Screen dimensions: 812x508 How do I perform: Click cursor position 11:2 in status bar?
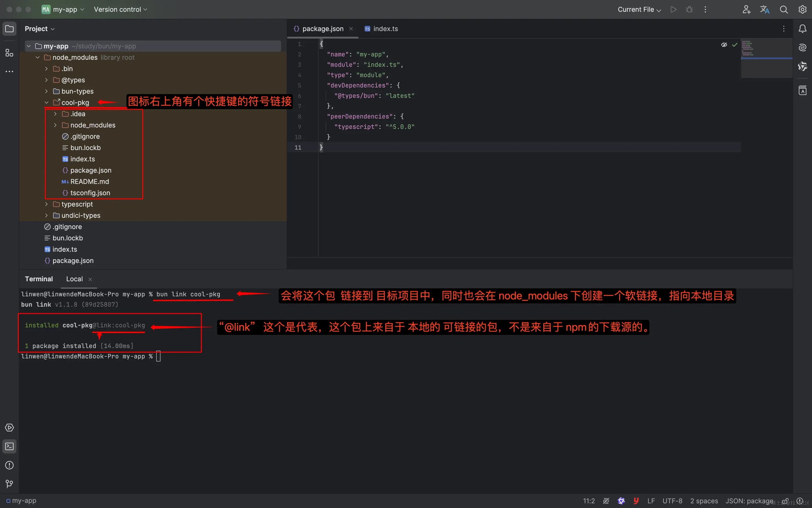click(x=589, y=500)
